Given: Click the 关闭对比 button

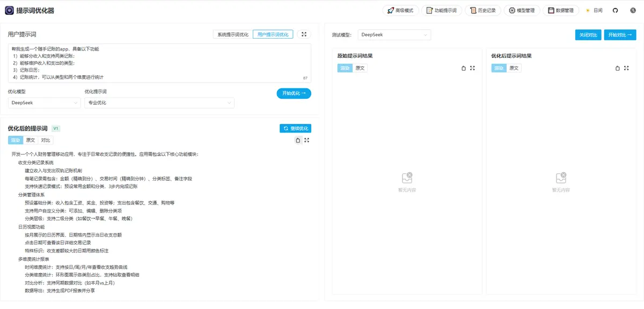Looking at the screenshot, I should (x=588, y=35).
